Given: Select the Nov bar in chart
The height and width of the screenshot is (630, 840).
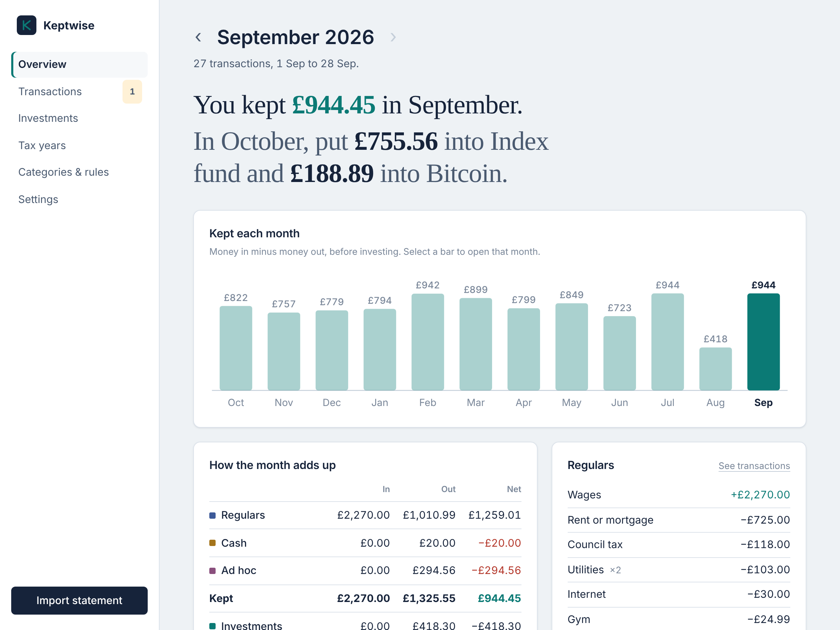Looking at the screenshot, I should click(x=283, y=351).
